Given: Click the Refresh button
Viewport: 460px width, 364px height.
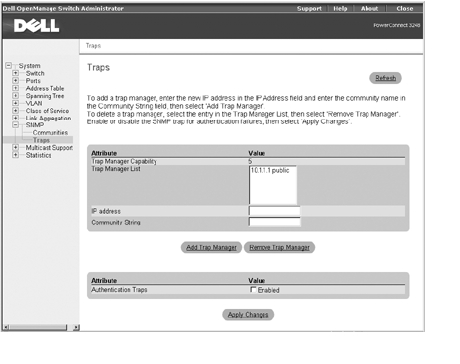Looking at the screenshot, I should 385,78.
